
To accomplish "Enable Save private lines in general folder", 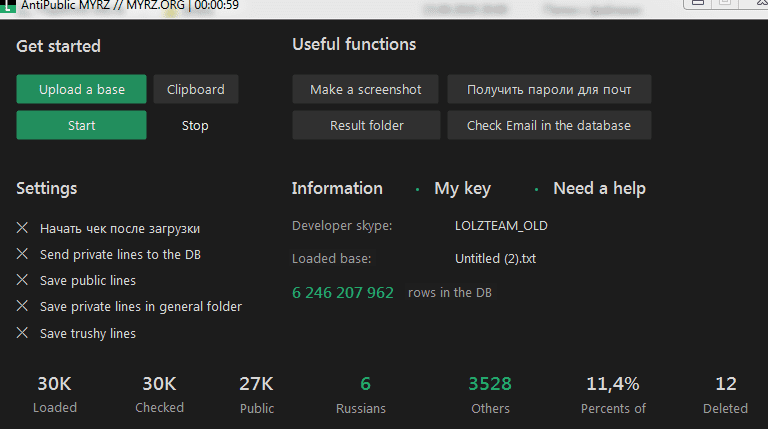I will pos(23,306).
